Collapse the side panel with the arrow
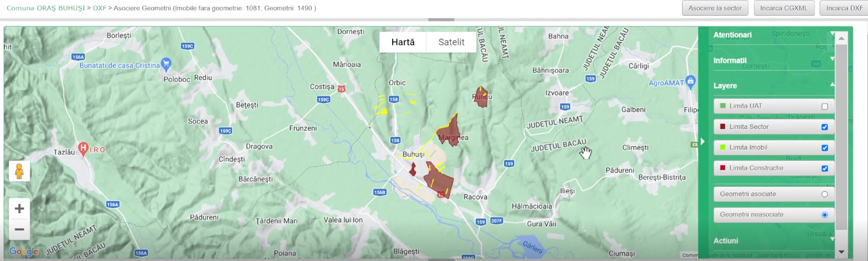Image resolution: width=868 pixels, height=261 pixels. (x=703, y=142)
